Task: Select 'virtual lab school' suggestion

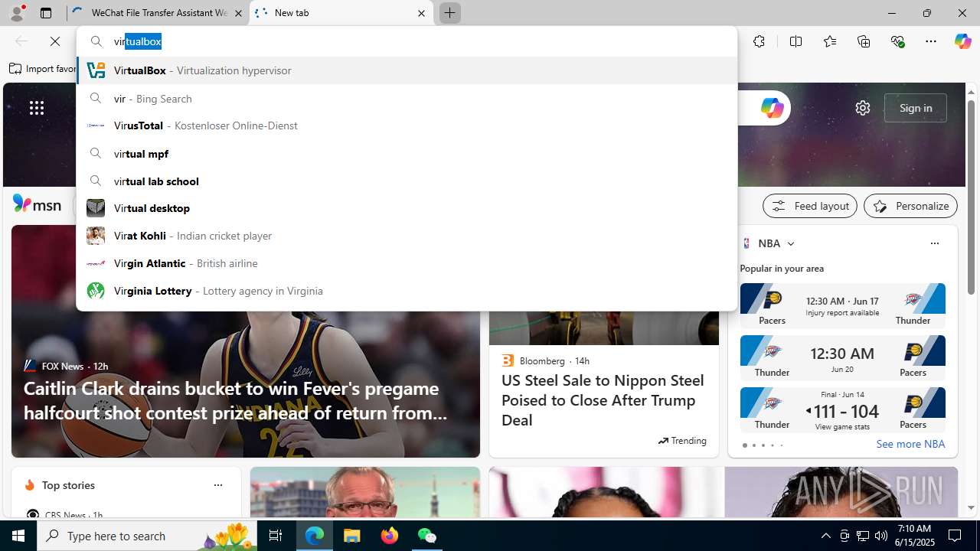Action: click(x=407, y=181)
